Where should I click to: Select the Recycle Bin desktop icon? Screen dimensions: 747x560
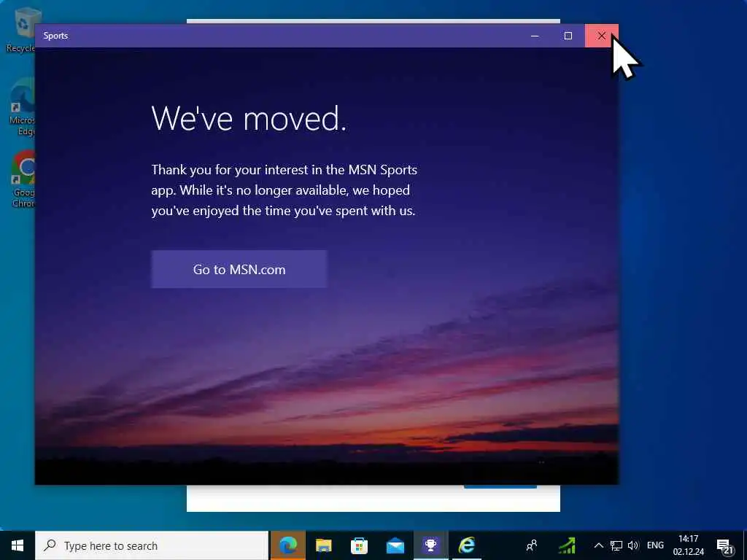point(20,30)
